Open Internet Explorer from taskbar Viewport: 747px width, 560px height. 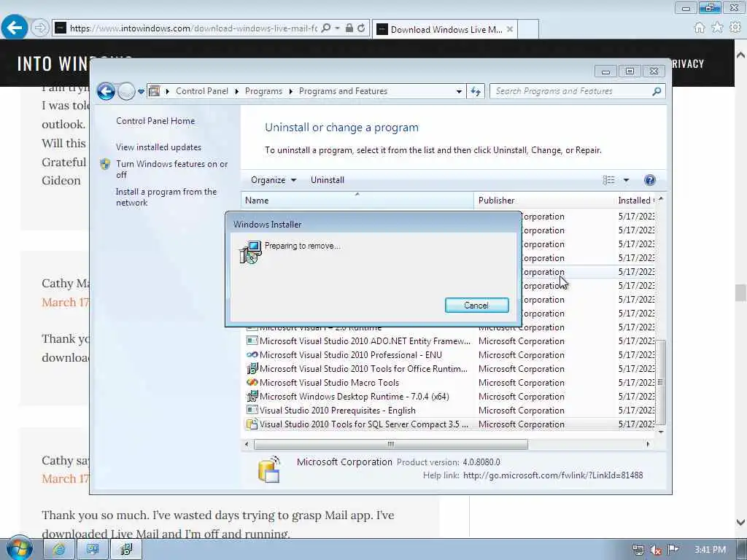click(x=59, y=550)
